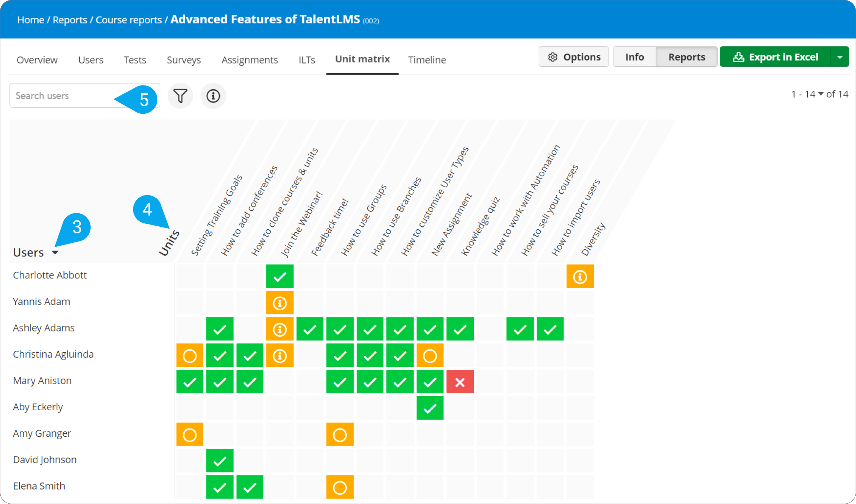Click user name Ashley Adams
This screenshot has height=504, width=856.
tap(44, 328)
